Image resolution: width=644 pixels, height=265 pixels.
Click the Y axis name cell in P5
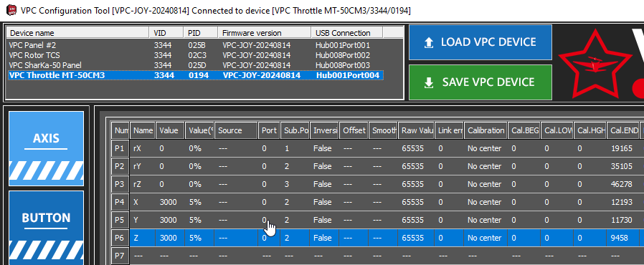[x=143, y=220]
